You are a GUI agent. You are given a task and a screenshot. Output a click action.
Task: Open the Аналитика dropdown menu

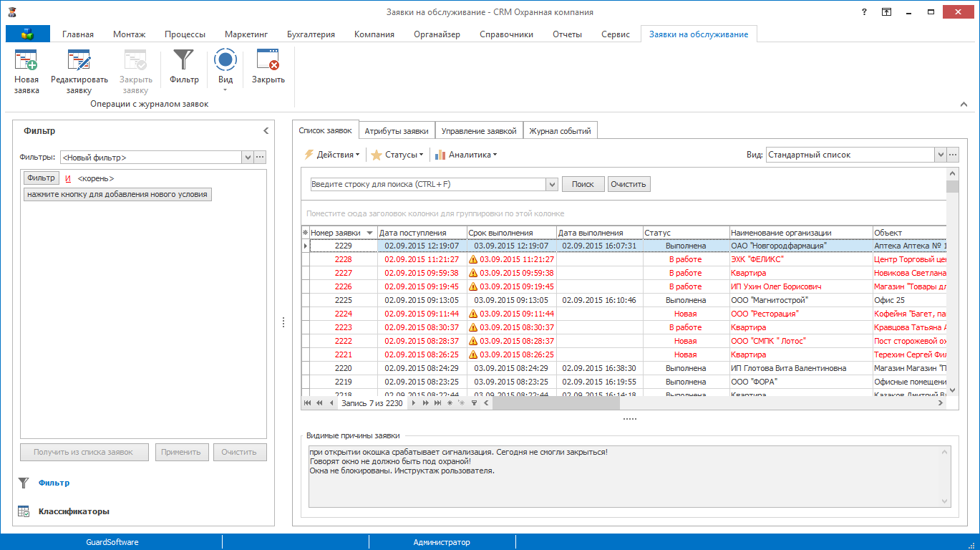(x=466, y=154)
